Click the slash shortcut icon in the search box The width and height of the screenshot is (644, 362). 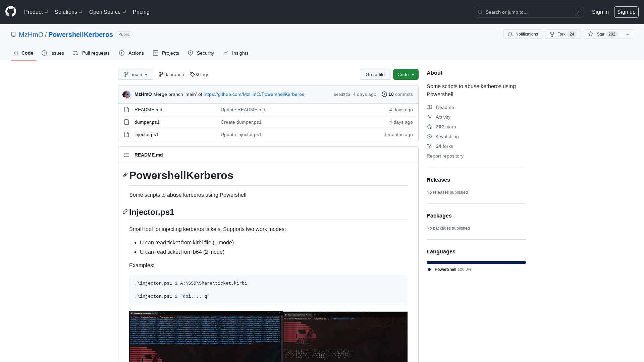578,12
